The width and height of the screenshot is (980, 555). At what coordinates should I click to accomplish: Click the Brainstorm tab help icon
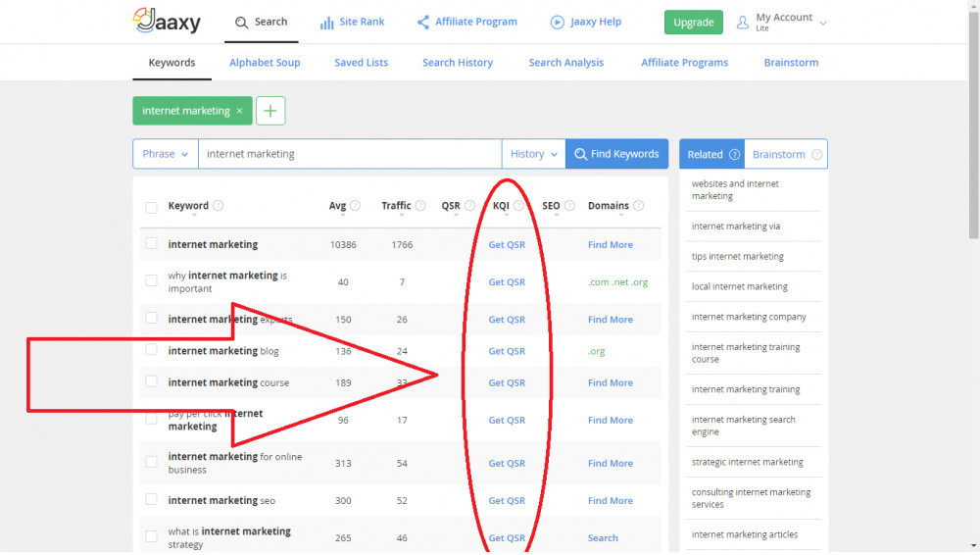tap(817, 155)
